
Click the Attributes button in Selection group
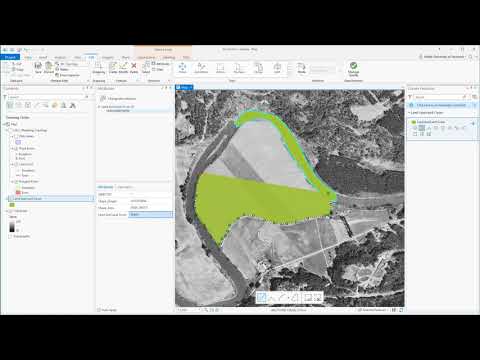161,64
